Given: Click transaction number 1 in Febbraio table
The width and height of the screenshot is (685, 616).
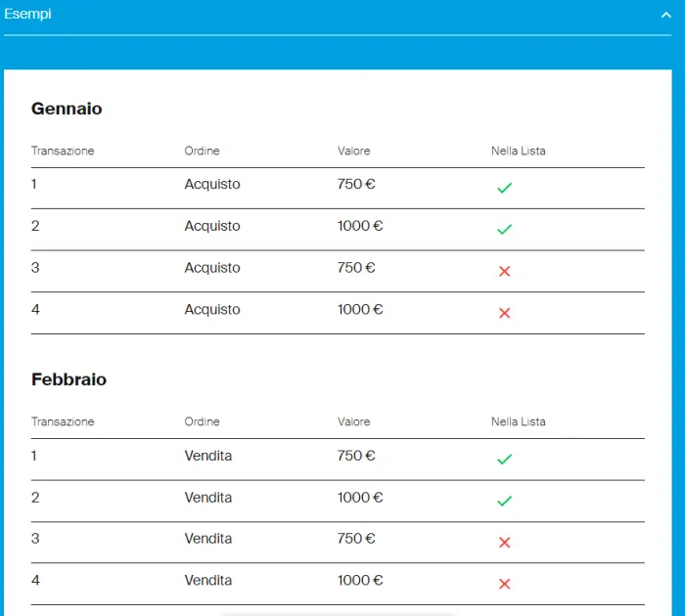Looking at the screenshot, I should pos(33,456).
